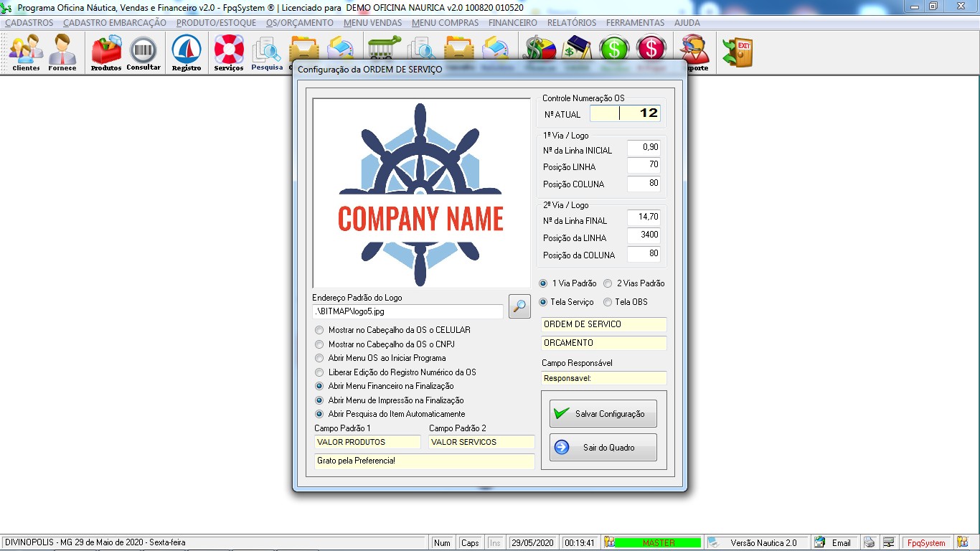Viewport: 980px width, 551px height.
Task: Edit the 2ª Via Posição da LINHA field
Action: (x=644, y=236)
